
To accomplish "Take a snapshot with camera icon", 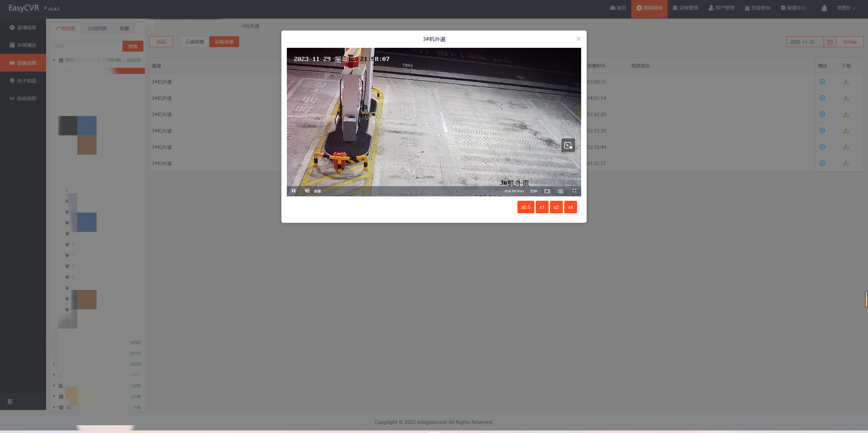I will pos(561,191).
